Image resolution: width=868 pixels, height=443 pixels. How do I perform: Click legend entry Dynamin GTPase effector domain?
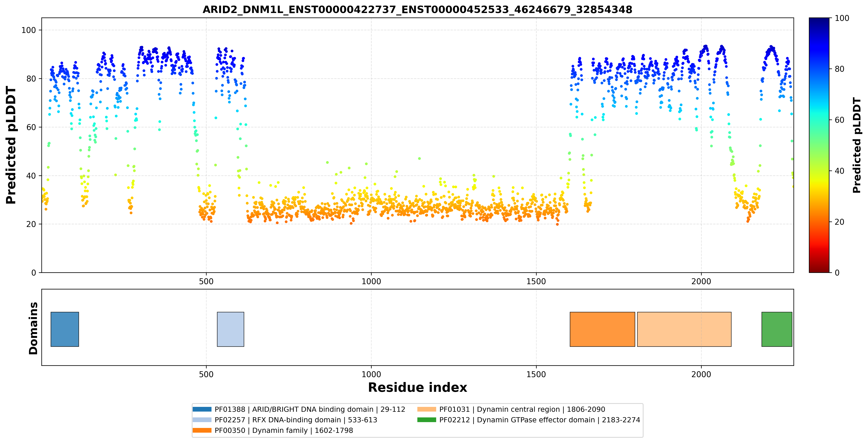coord(539,420)
